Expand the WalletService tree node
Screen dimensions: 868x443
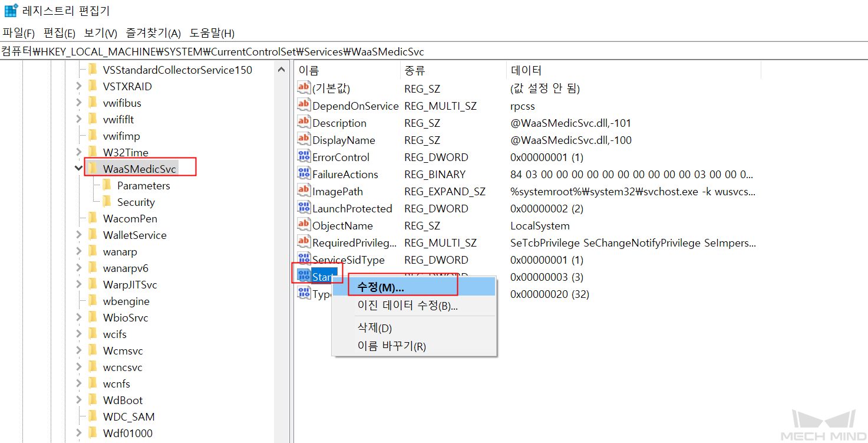point(78,235)
